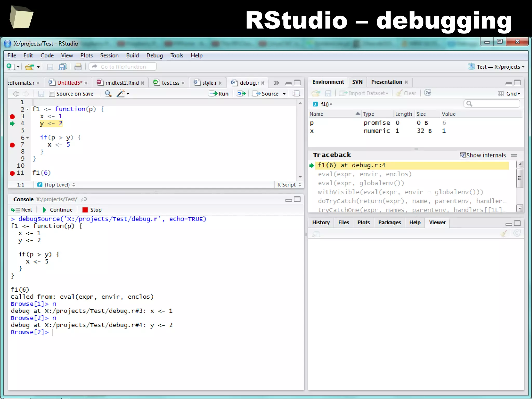Open the Session menu
The height and width of the screenshot is (399, 532).
[x=109, y=56]
